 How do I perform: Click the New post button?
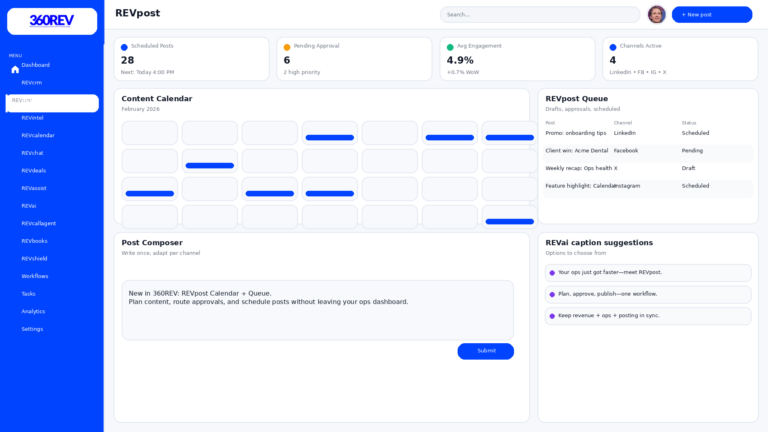click(x=711, y=14)
